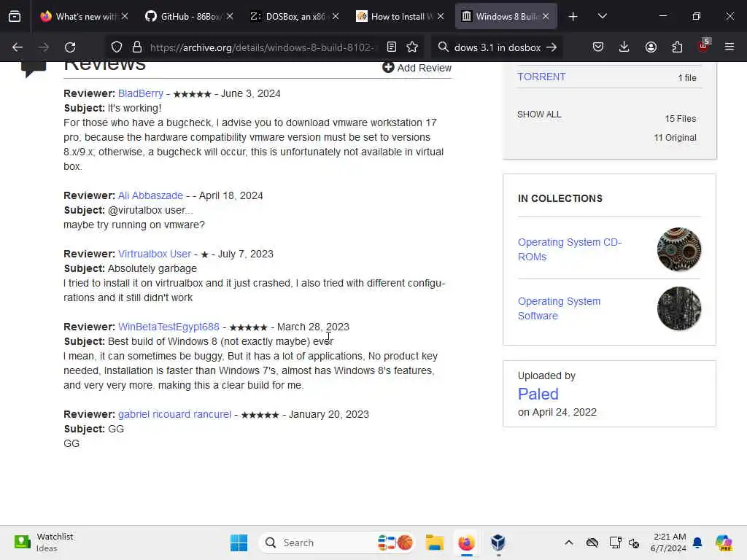Viewport: 747px width, 560px height.
Task: Bookmark this page with star icon
Action: pos(412,47)
